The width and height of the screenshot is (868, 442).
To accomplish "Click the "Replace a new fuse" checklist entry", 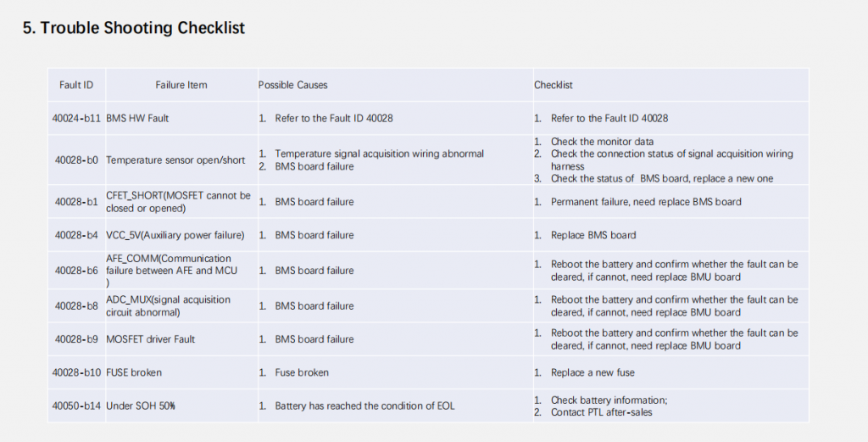I will [592, 372].
